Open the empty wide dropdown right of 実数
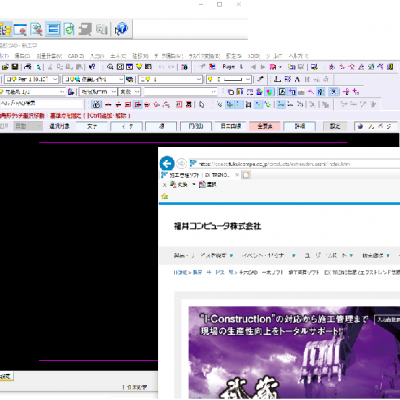 point(181,92)
